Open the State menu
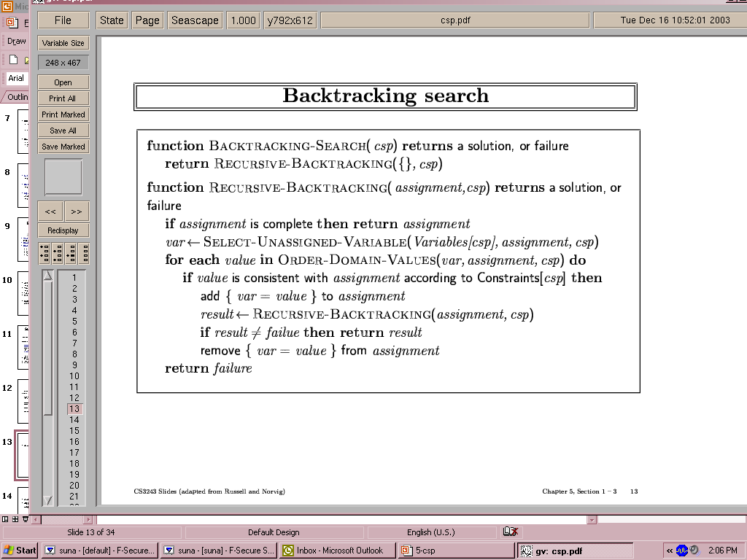The height and width of the screenshot is (560, 747). pyautogui.click(x=112, y=20)
